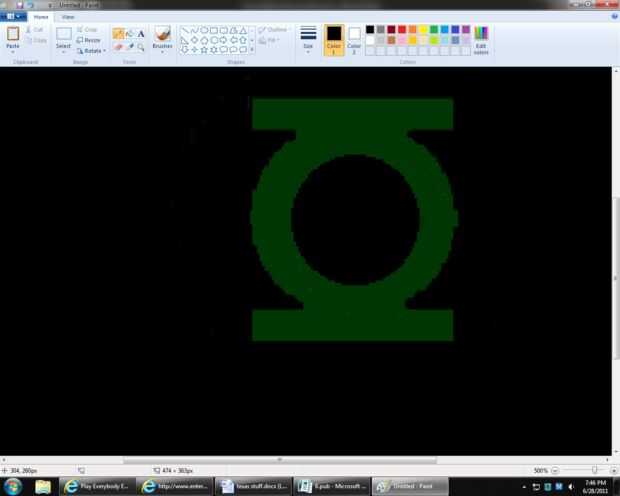Click the zoom in plus button
The height and width of the screenshot is (496, 620).
tap(614, 470)
